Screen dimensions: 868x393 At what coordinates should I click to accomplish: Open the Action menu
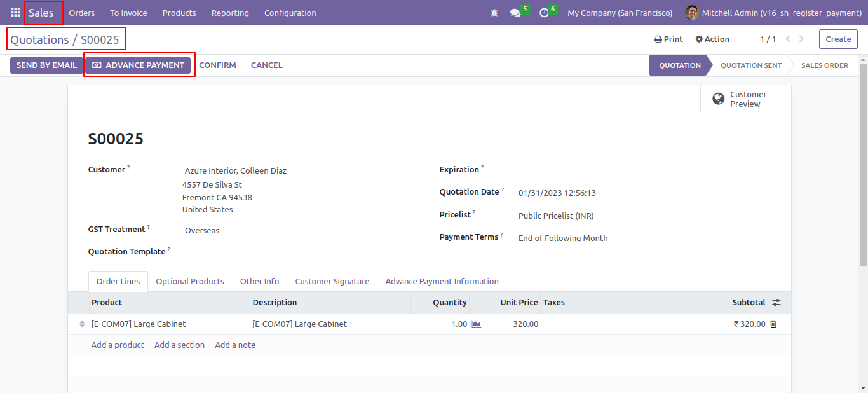pyautogui.click(x=712, y=39)
